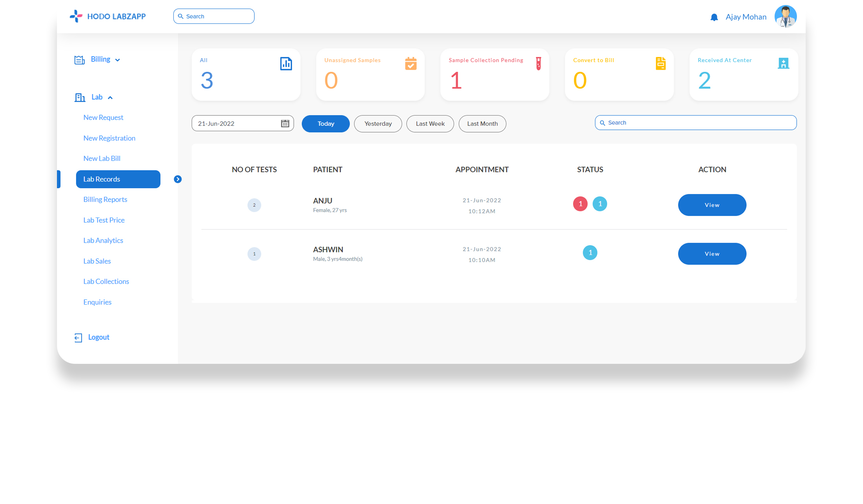Open the calendar date picker icon
Viewport: 863px width, 504px height.
click(x=285, y=124)
